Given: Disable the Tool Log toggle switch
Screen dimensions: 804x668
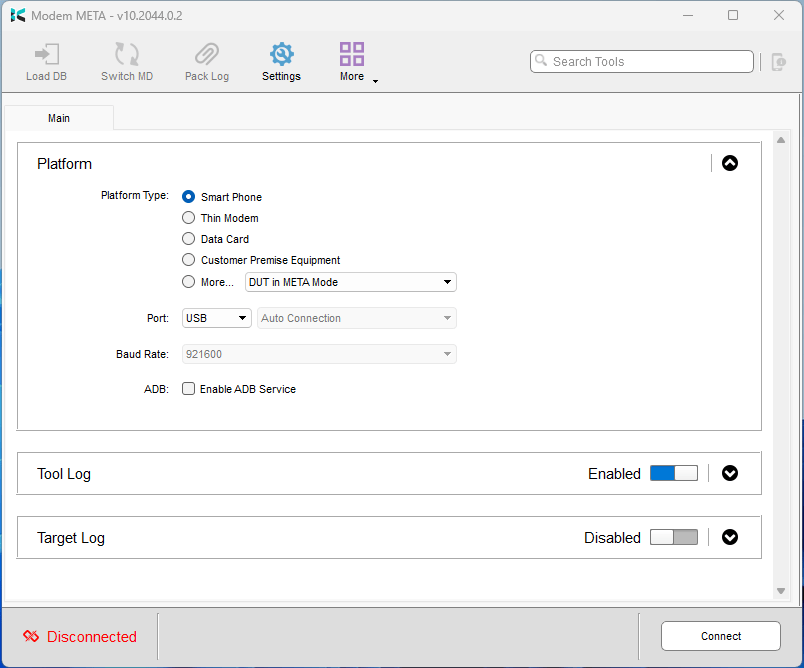Looking at the screenshot, I should coord(673,473).
